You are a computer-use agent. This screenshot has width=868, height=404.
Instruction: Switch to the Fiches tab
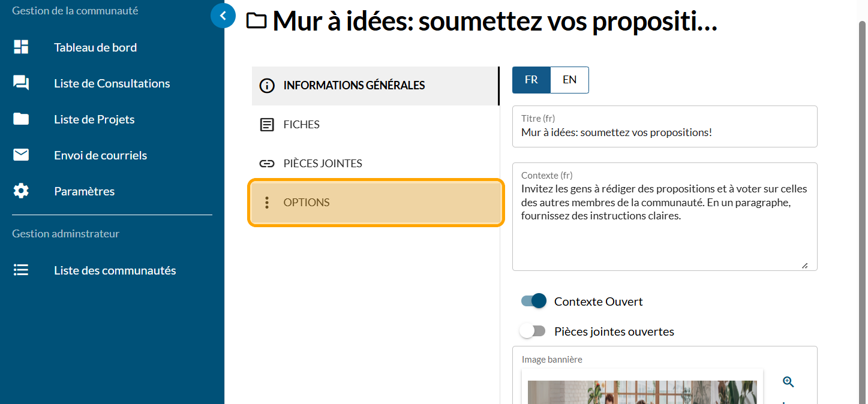[376, 125]
